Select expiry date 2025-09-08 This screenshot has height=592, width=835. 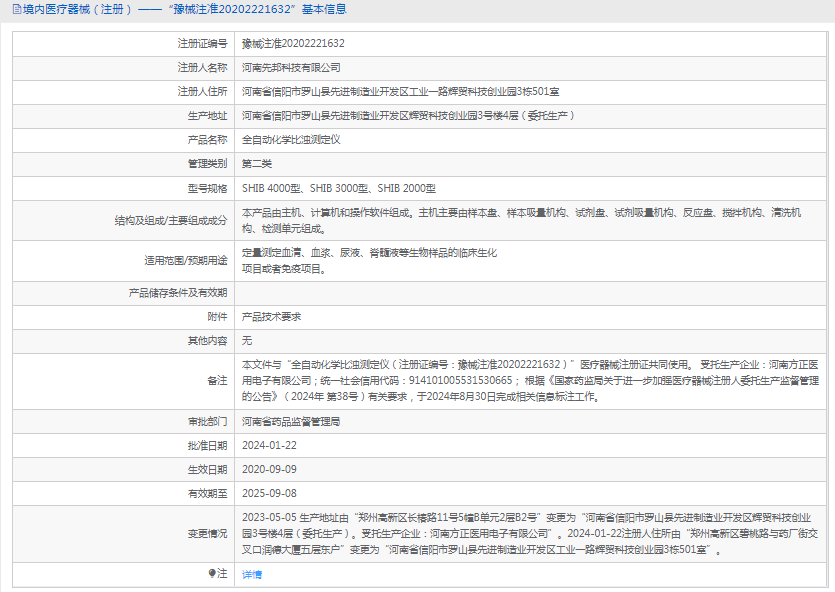pos(269,494)
